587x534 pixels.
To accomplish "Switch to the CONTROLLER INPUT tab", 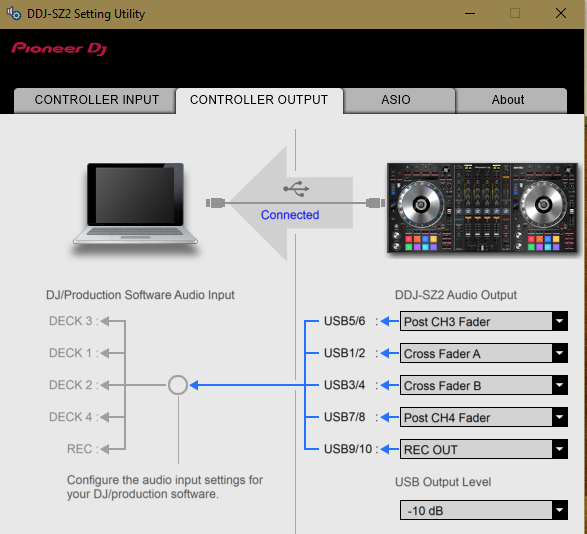I will coord(95,100).
